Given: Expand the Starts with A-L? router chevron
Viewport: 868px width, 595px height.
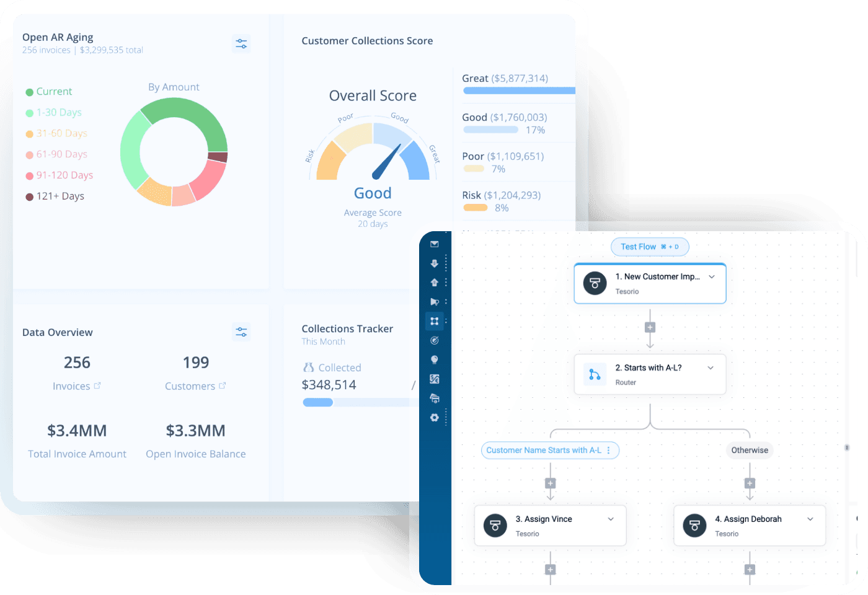Looking at the screenshot, I should click(x=711, y=368).
